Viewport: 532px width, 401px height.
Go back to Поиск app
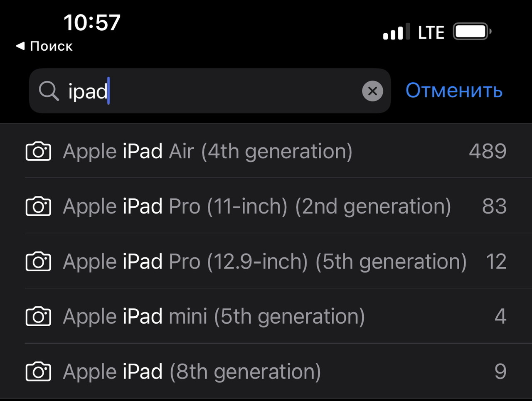point(44,46)
